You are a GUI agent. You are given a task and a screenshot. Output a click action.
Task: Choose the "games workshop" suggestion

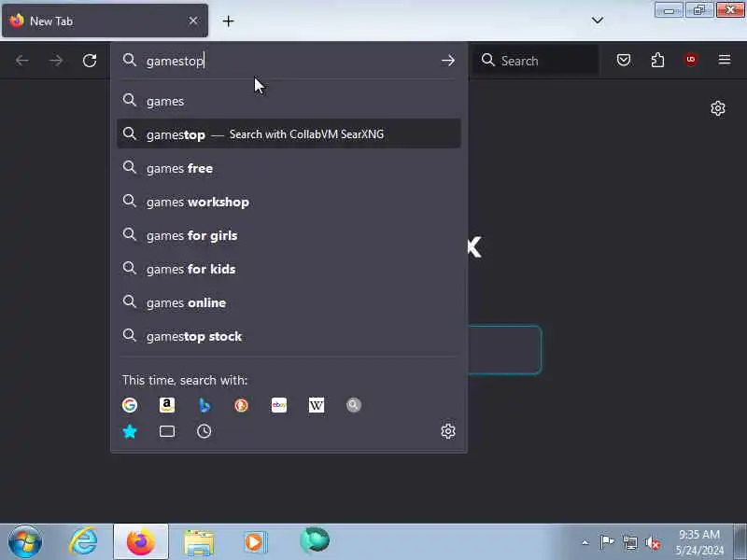[289, 202]
